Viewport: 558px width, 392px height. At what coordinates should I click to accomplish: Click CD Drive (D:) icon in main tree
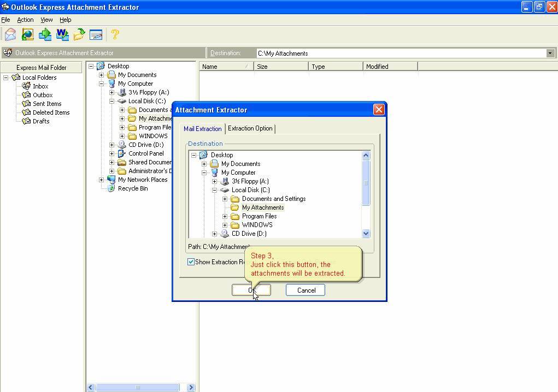click(x=122, y=145)
